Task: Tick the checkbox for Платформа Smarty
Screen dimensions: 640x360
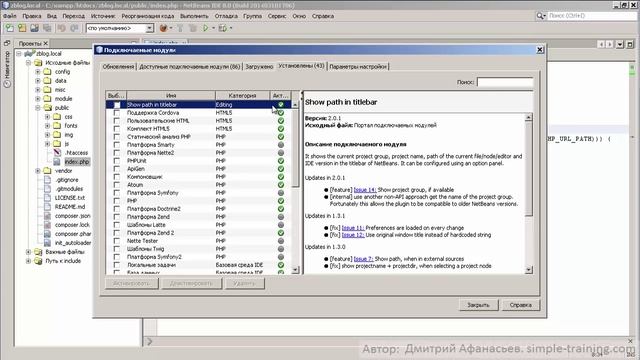Action: coord(117,145)
